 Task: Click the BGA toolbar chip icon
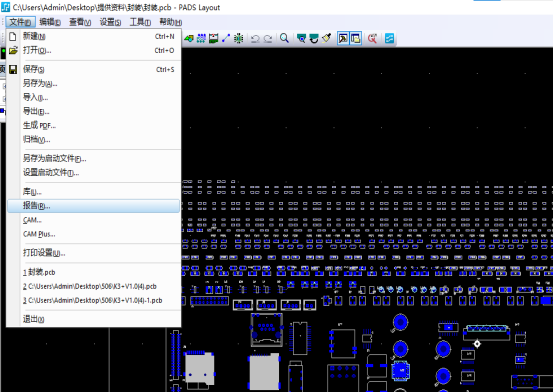click(238, 38)
